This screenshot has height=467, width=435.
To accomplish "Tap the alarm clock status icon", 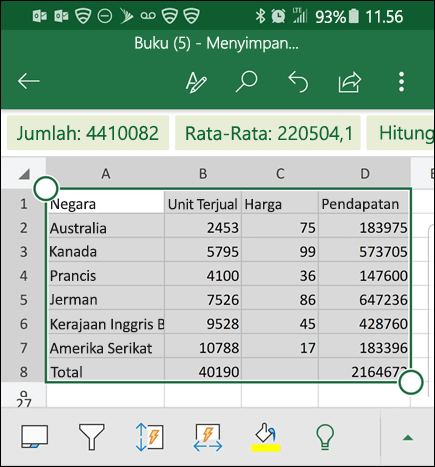I will tap(278, 16).
